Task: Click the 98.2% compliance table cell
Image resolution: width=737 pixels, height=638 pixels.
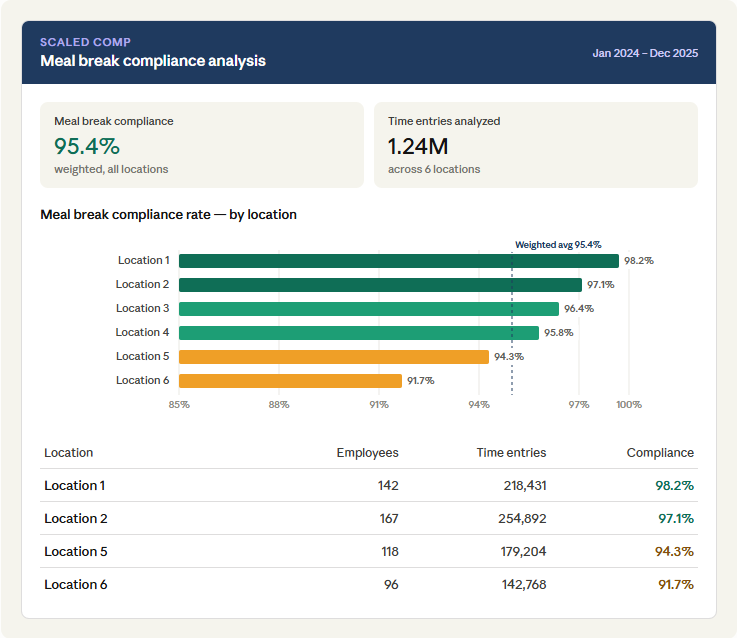Action: point(674,485)
